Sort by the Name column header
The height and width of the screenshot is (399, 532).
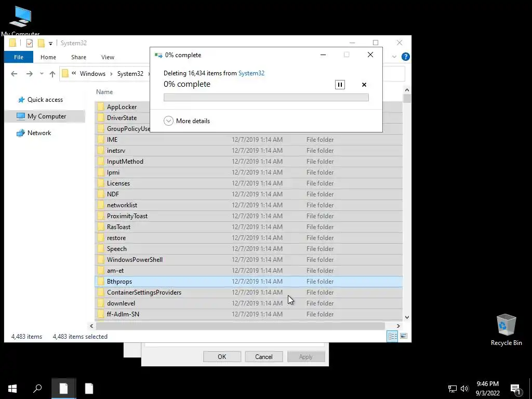(104, 91)
